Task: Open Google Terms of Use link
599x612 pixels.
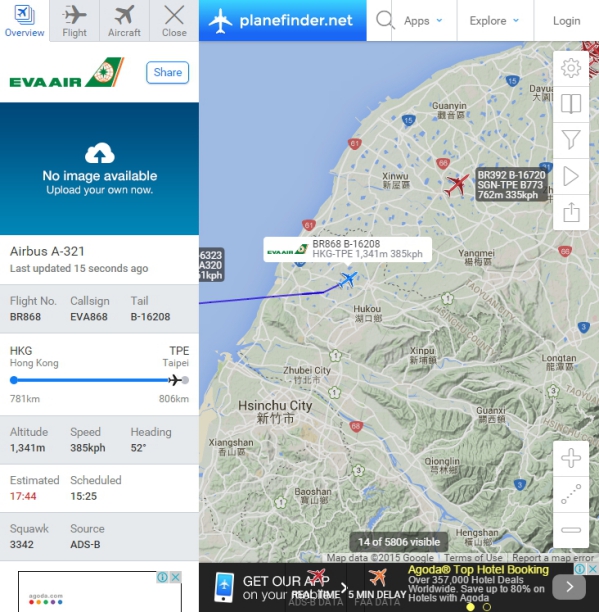Action: pyautogui.click(x=473, y=558)
